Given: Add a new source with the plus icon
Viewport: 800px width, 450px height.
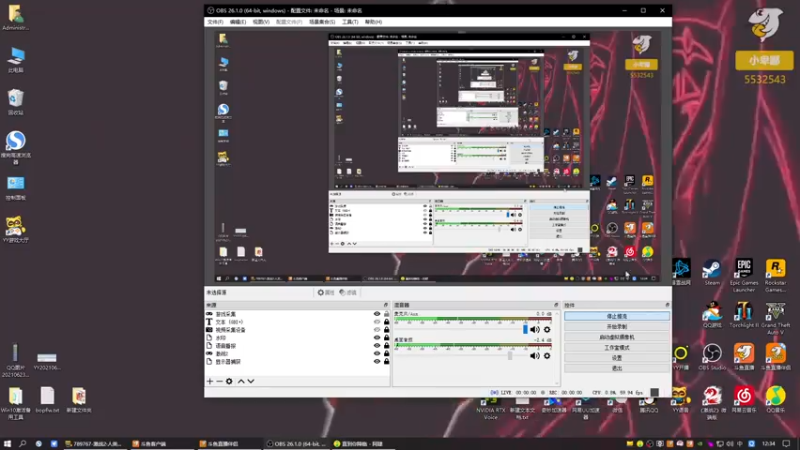Looking at the screenshot, I should coord(210,381).
